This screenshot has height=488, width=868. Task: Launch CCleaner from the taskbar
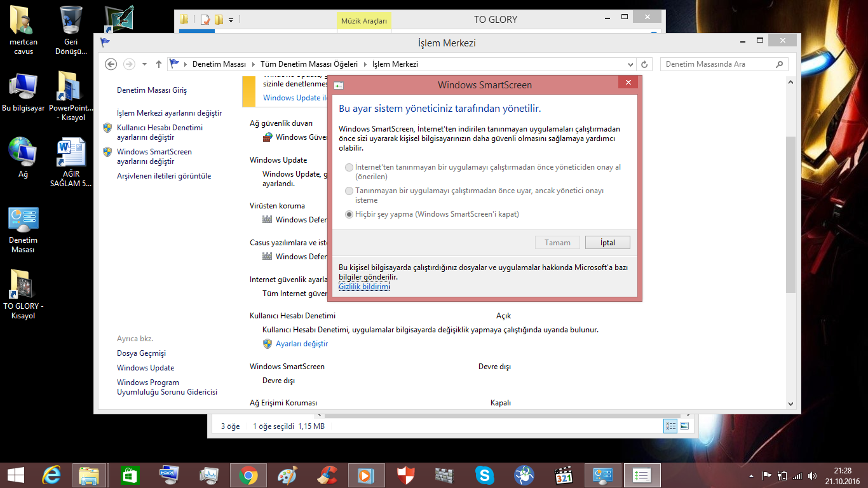pos(327,475)
